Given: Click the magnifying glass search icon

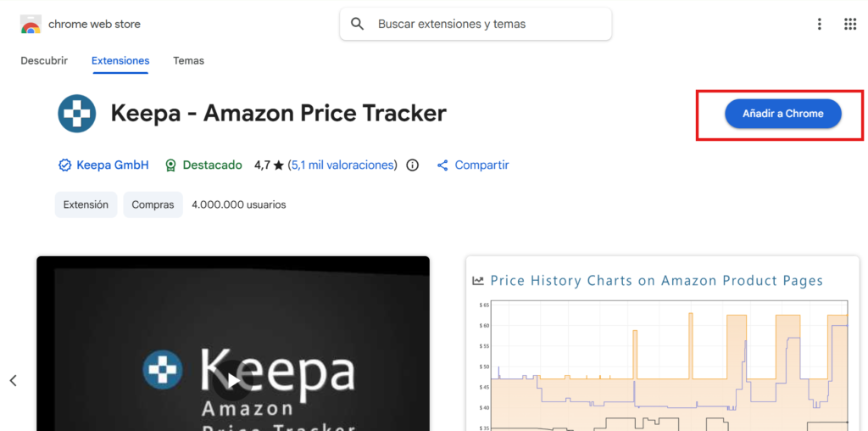Looking at the screenshot, I should point(358,24).
